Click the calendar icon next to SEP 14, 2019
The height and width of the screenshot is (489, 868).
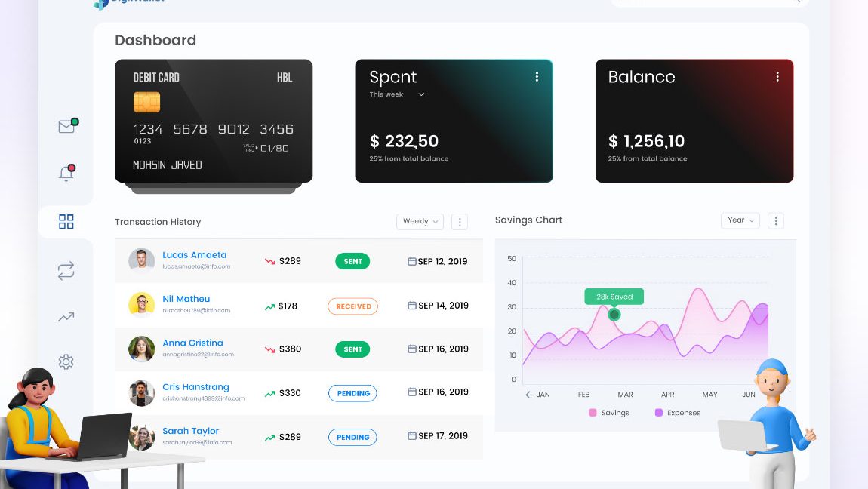point(412,306)
